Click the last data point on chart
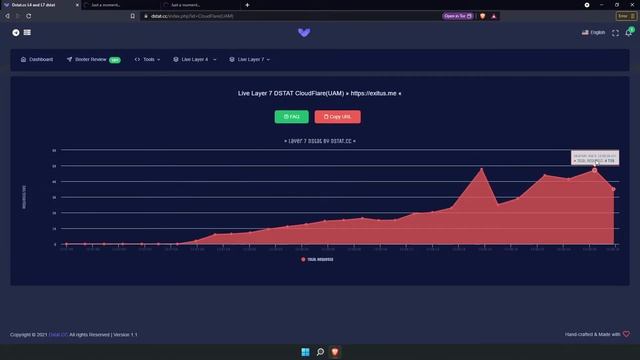The image size is (640, 360). pyautogui.click(x=613, y=189)
